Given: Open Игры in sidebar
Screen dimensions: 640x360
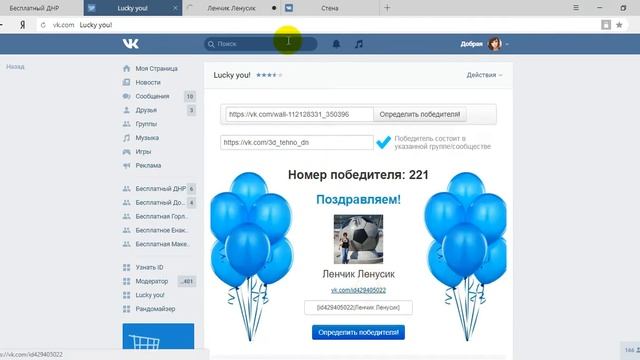Looking at the screenshot, I should (143, 152).
